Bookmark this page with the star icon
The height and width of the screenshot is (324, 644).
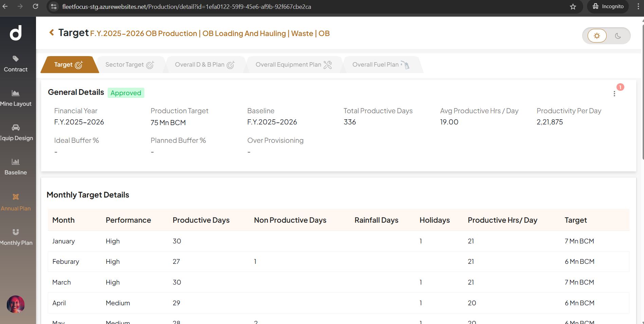click(573, 6)
